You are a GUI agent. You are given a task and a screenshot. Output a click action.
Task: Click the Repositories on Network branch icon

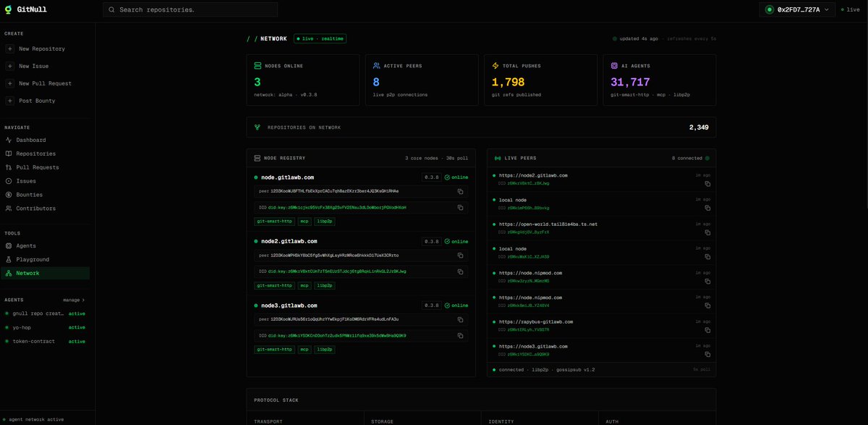[257, 127]
